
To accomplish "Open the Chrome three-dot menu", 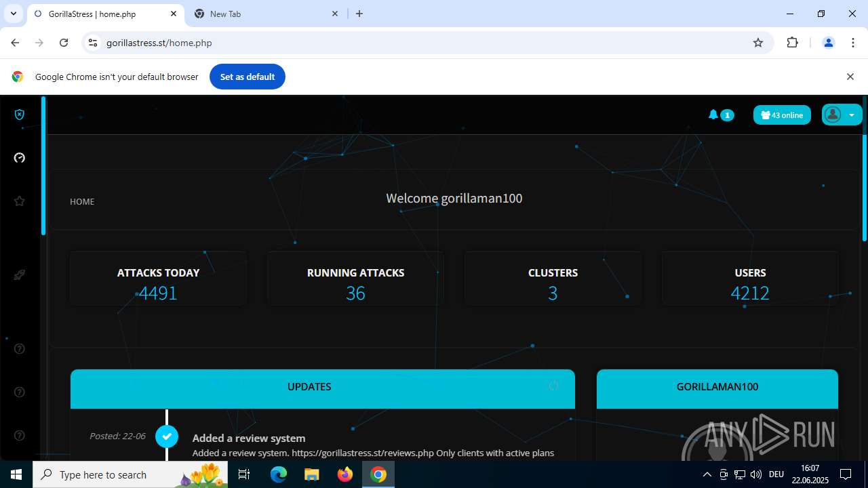I will click(853, 43).
